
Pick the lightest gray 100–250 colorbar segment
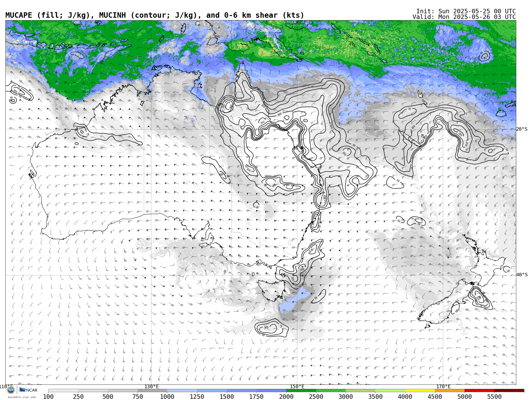click(63, 391)
